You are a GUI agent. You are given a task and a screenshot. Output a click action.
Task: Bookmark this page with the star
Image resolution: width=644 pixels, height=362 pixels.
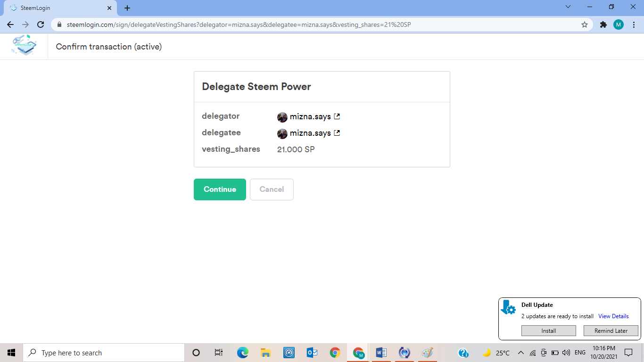click(585, 25)
